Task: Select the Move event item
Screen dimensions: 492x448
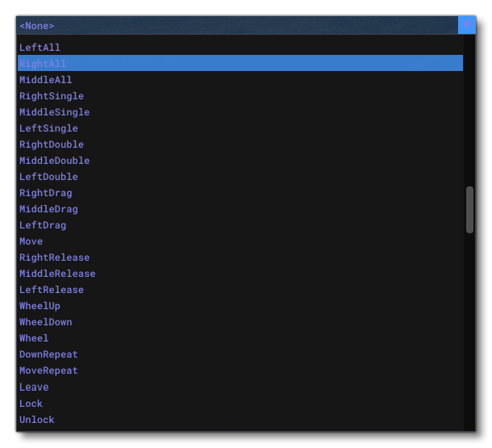Action: pos(31,241)
